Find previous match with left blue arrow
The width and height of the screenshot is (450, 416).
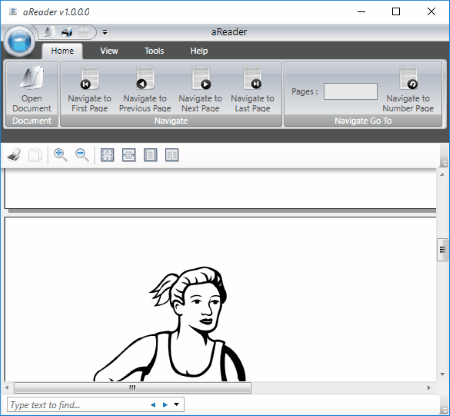click(153, 405)
